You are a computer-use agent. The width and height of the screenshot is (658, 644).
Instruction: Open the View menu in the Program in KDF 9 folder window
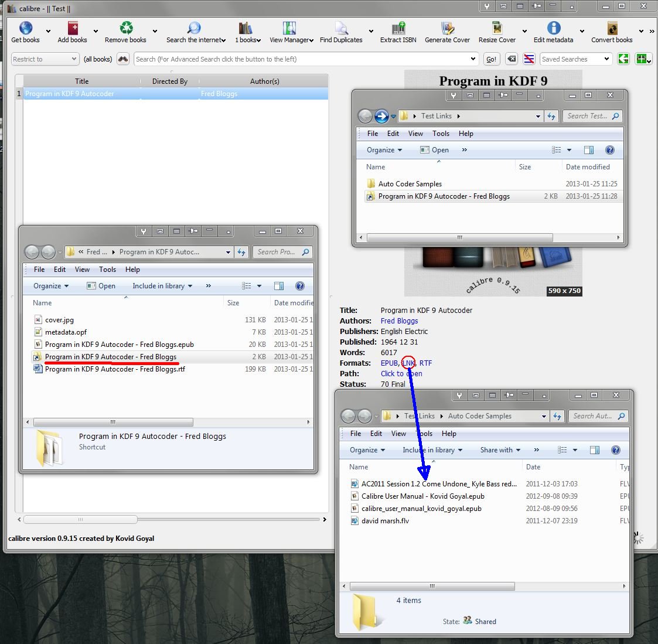[82, 270]
